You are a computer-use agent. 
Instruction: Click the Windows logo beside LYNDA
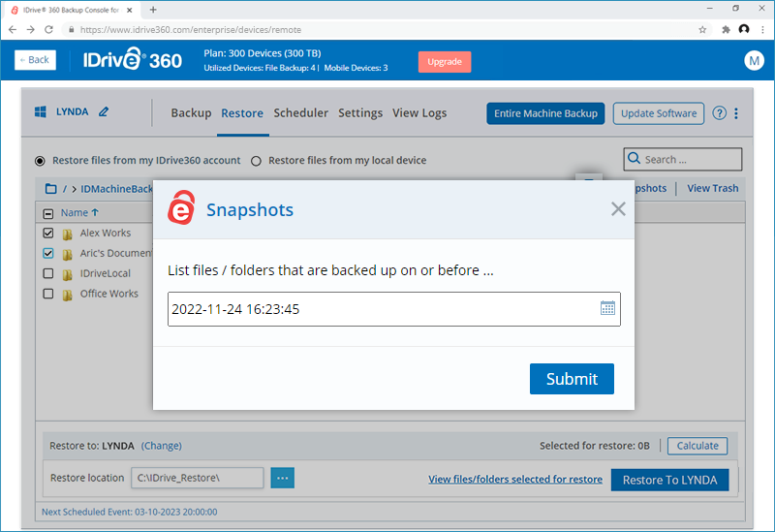41,111
